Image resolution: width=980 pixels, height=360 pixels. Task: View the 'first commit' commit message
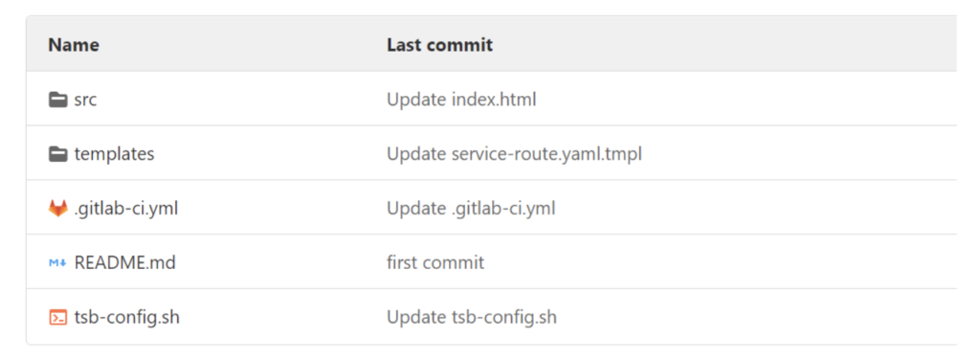(435, 262)
